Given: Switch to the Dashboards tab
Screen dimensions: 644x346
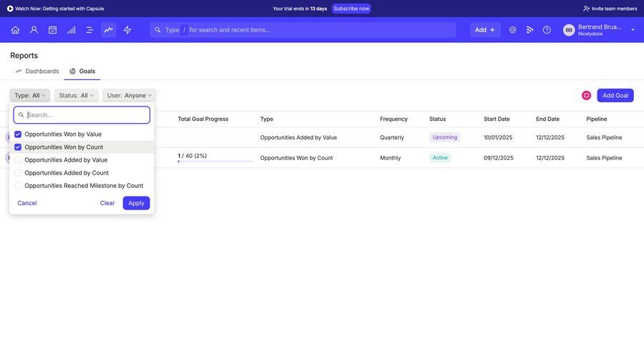Looking at the screenshot, I should tap(37, 71).
